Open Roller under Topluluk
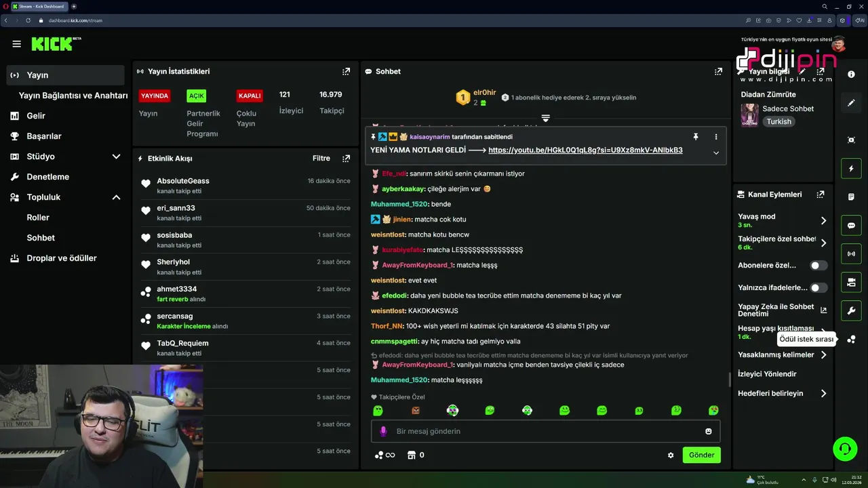Viewport: 868px width, 488px height. (x=38, y=218)
